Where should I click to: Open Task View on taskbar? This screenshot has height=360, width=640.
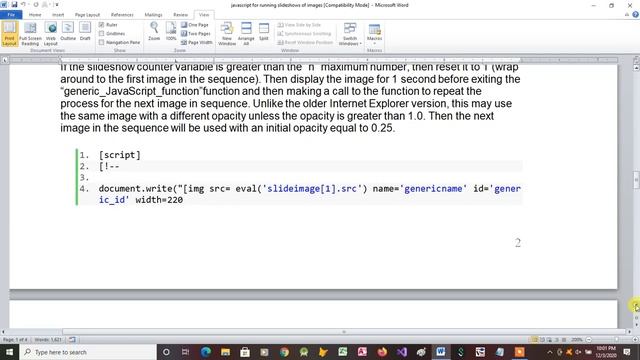tap(185, 352)
